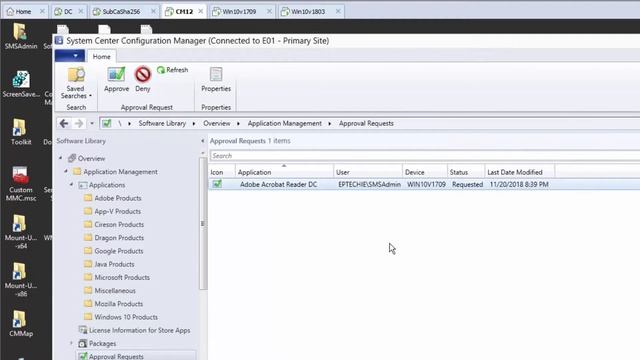Click the approval requests Search field
The width and height of the screenshot is (640, 360).
coord(424,156)
